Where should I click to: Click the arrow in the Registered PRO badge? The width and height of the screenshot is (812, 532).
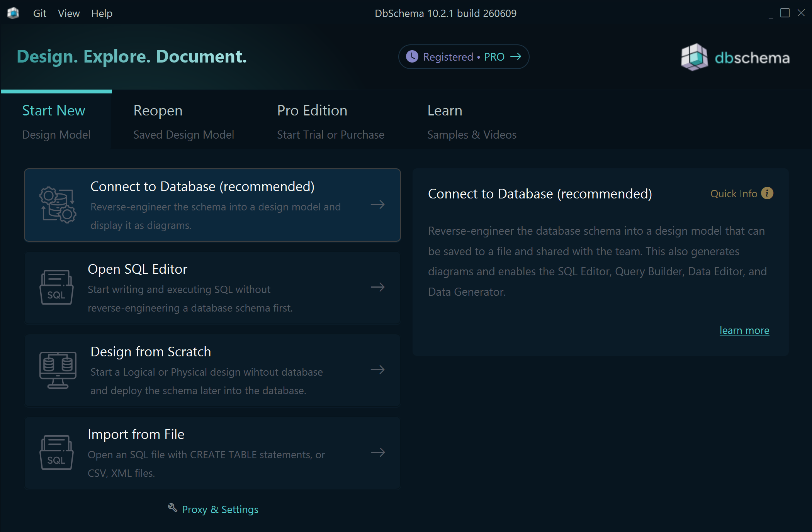tap(516, 56)
